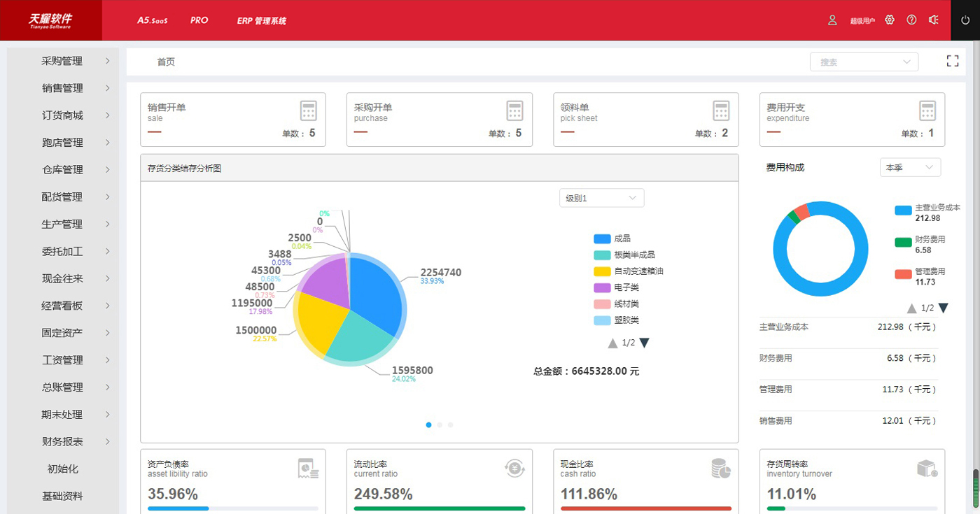Screen dimensions: 980x514
Task: Switch to the 首页 tab
Action: click(x=166, y=62)
